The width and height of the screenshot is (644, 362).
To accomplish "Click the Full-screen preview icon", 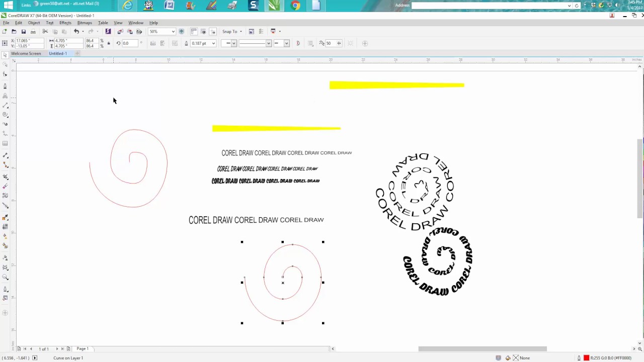I will pyautogui.click(x=182, y=31).
